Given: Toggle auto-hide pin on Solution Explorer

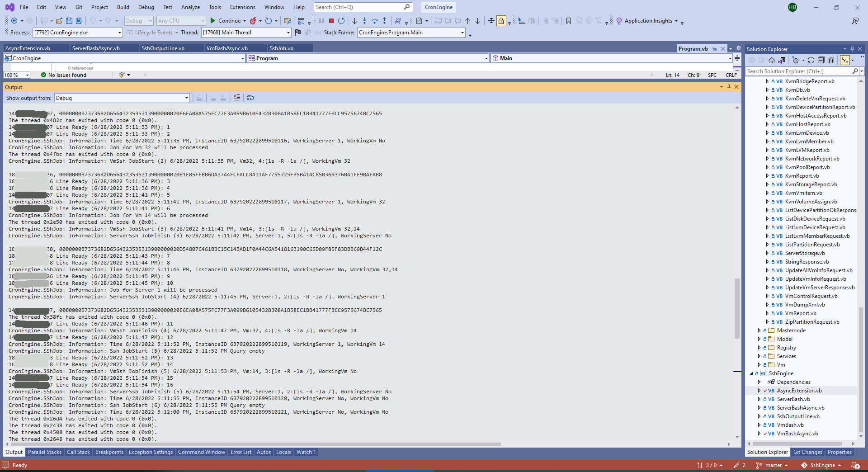Looking at the screenshot, I should coord(852,49).
